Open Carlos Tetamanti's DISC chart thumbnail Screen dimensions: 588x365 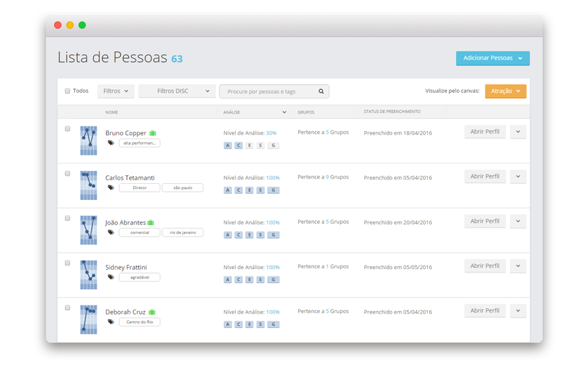89,185
